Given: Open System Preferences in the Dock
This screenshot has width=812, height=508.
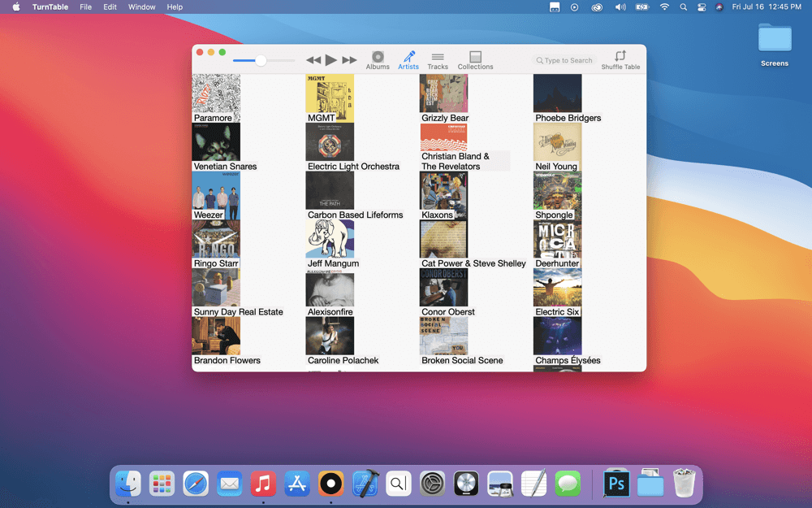Looking at the screenshot, I should point(433,484).
